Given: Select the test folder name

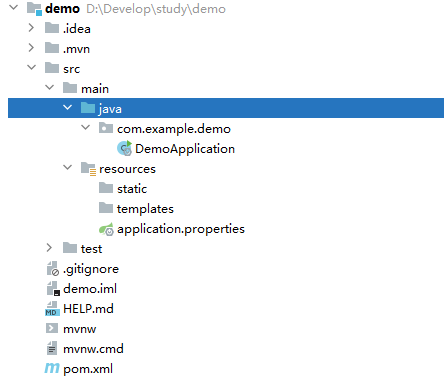Looking at the screenshot, I should pyautogui.click(x=91, y=249).
